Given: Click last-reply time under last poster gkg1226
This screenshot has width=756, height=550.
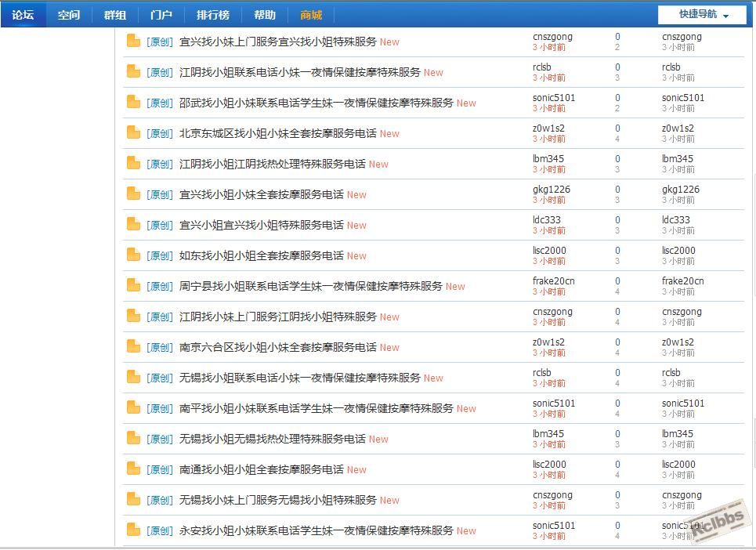Looking at the screenshot, I should (678, 200).
